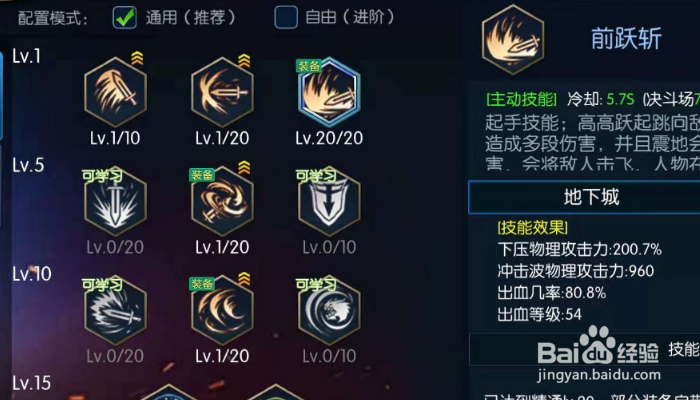This screenshot has width=700, height=400.
Task: Select the sword thrust skill Lv.1/20 in Lv.1 row
Action: point(222,92)
